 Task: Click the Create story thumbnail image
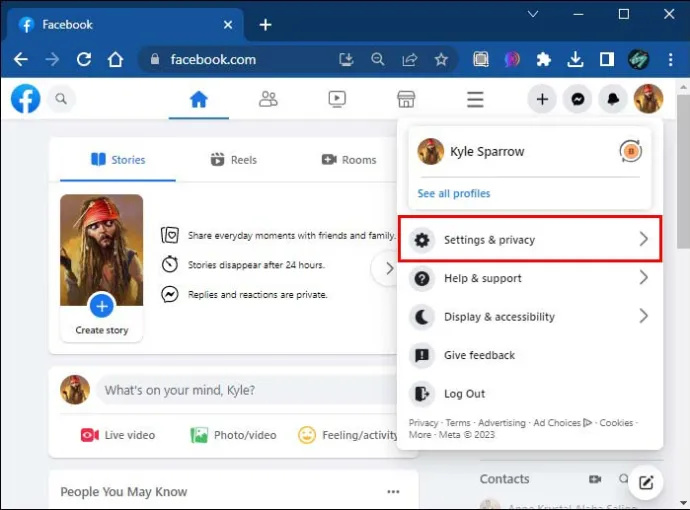click(102, 250)
